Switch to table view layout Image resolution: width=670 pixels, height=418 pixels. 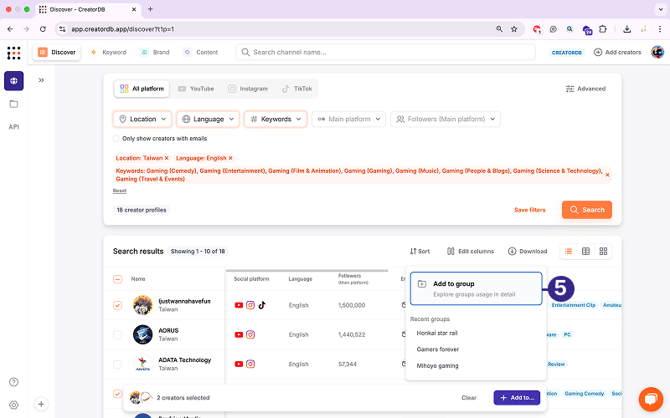pos(586,251)
